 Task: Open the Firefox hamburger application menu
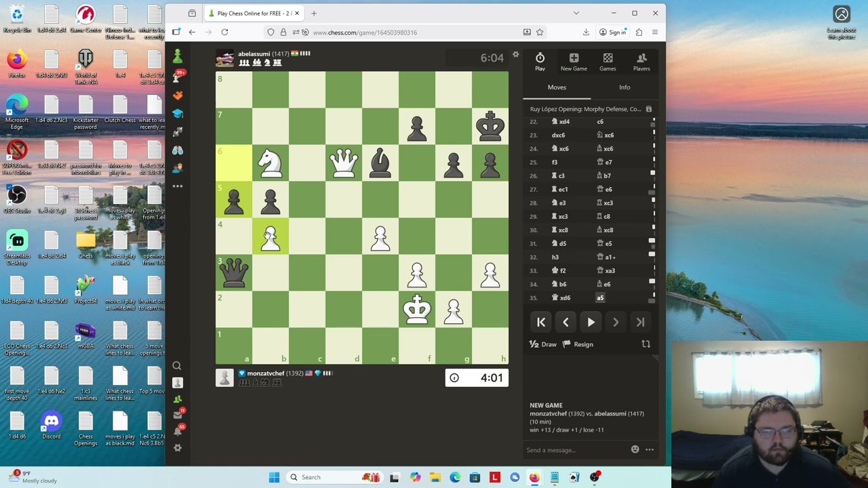[x=654, y=32]
